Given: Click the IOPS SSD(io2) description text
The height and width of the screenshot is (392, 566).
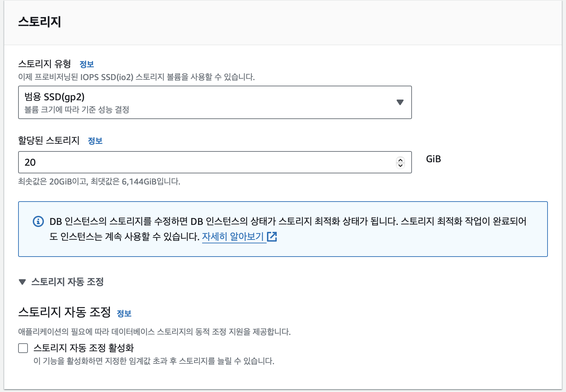Looking at the screenshot, I should point(137,77).
